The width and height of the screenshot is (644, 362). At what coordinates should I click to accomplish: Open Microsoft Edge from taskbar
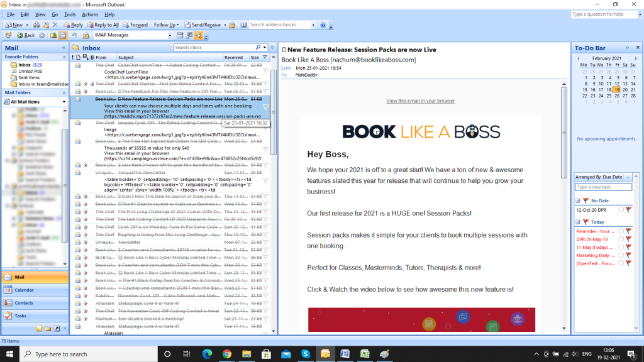pos(207,354)
